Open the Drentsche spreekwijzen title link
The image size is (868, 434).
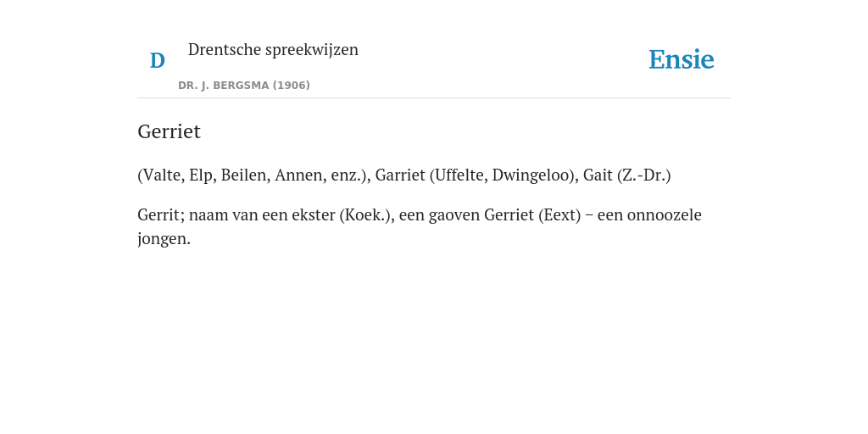[x=273, y=50]
